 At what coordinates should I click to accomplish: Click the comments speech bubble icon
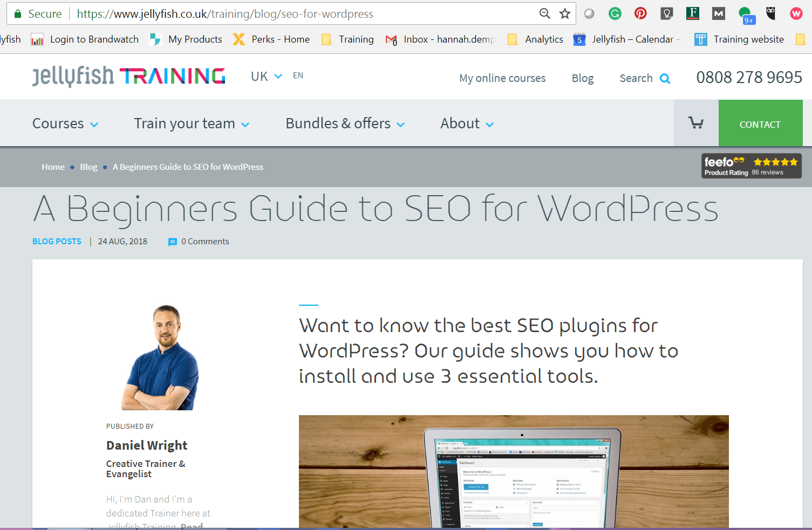coord(173,242)
